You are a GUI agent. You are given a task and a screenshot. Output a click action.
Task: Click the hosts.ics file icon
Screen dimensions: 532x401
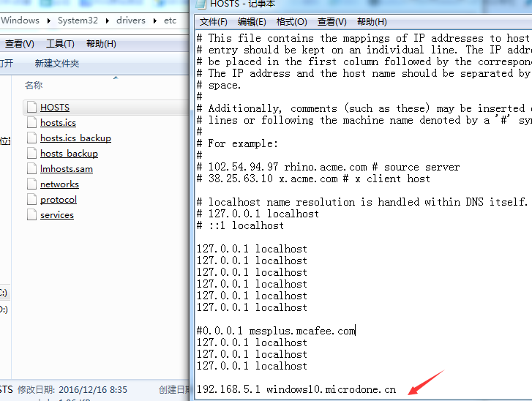point(31,123)
